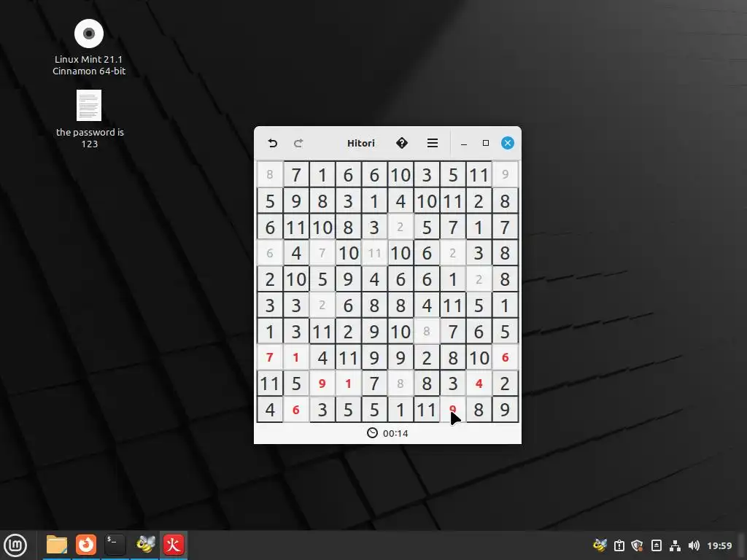This screenshot has width=747, height=560.
Task: Toggle the red 1 next to red 7
Action: (x=296, y=357)
